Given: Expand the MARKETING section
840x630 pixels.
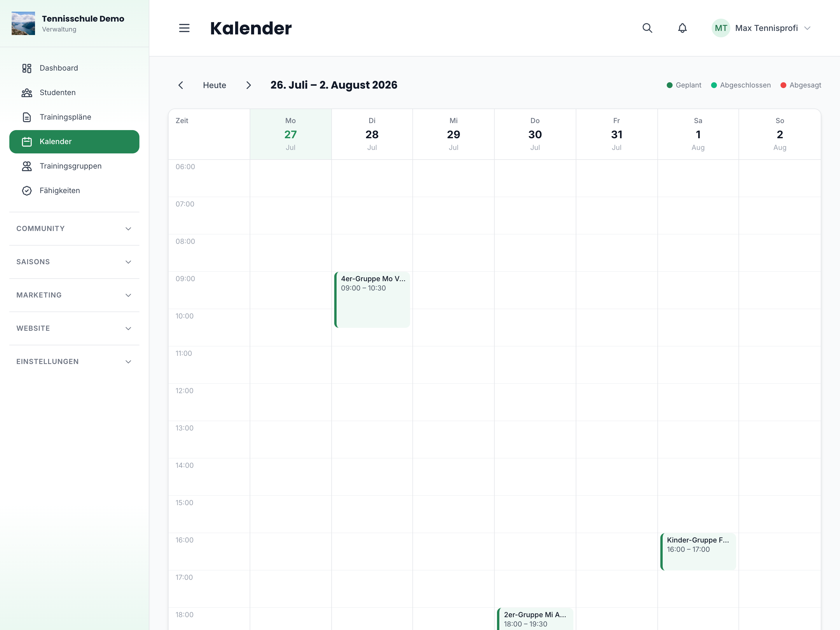Looking at the screenshot, I should tap(74, 295).
